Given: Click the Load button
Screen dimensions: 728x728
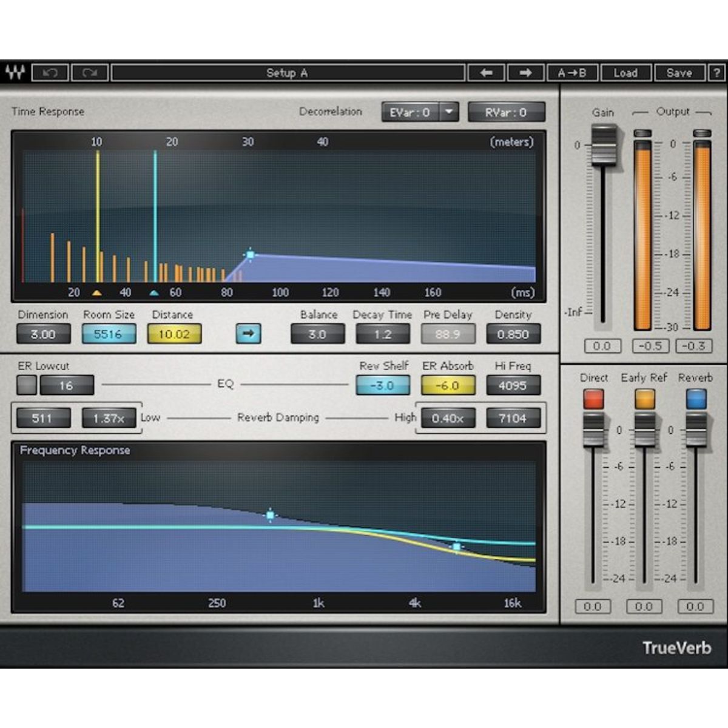Looking at the screenshot, I should tap(626, 73).
